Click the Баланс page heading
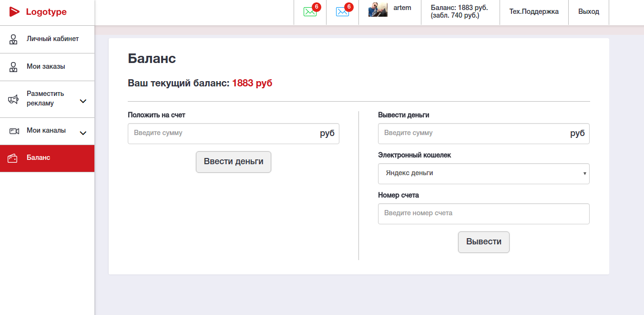Viewport: 644px width, 315px height. pyautogui.click(x=152, y=59)
